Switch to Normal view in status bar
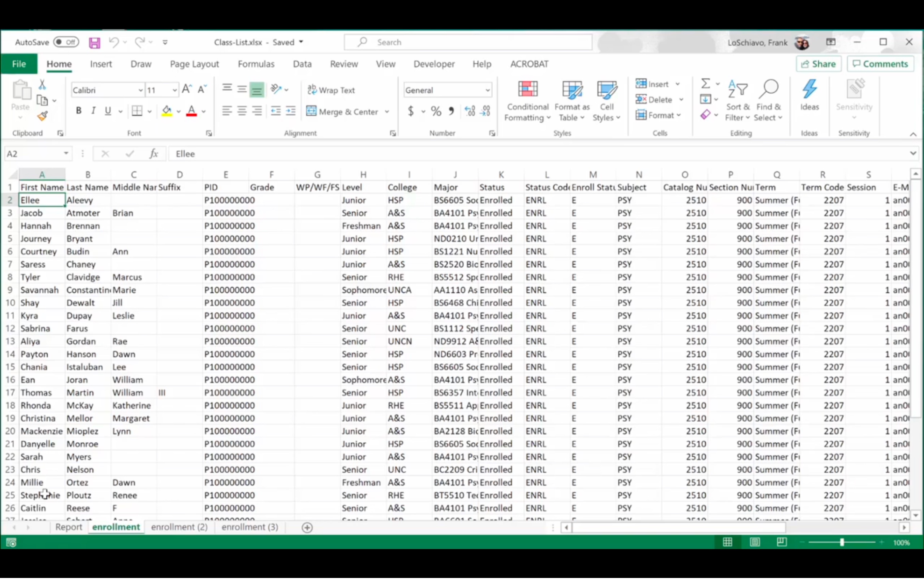 728,543
